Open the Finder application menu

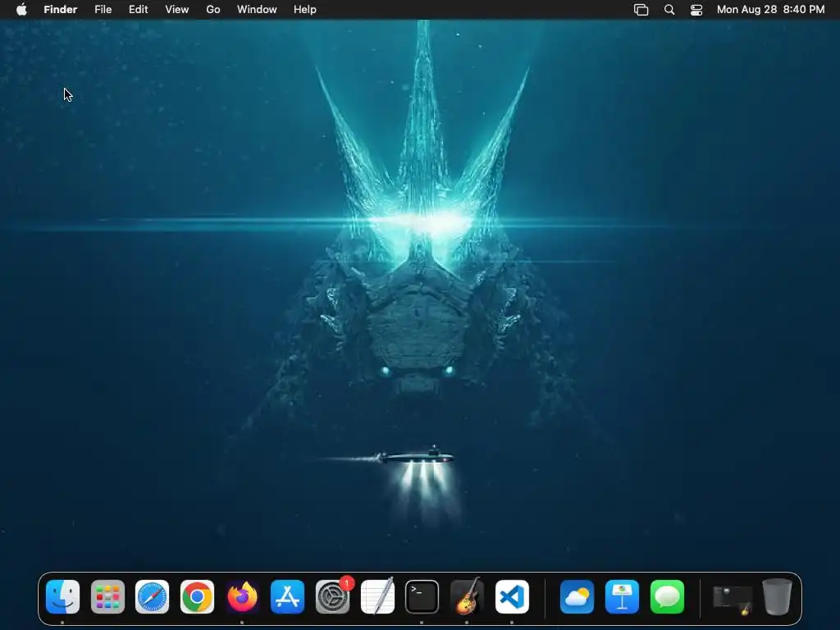coord(61,9)
